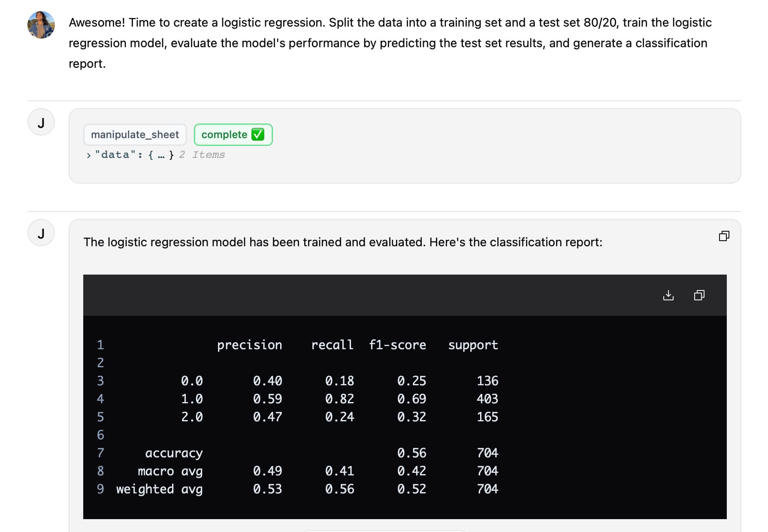Click recall value 0.18
This screenshot has height=532, width=768.
click(340, 381)
